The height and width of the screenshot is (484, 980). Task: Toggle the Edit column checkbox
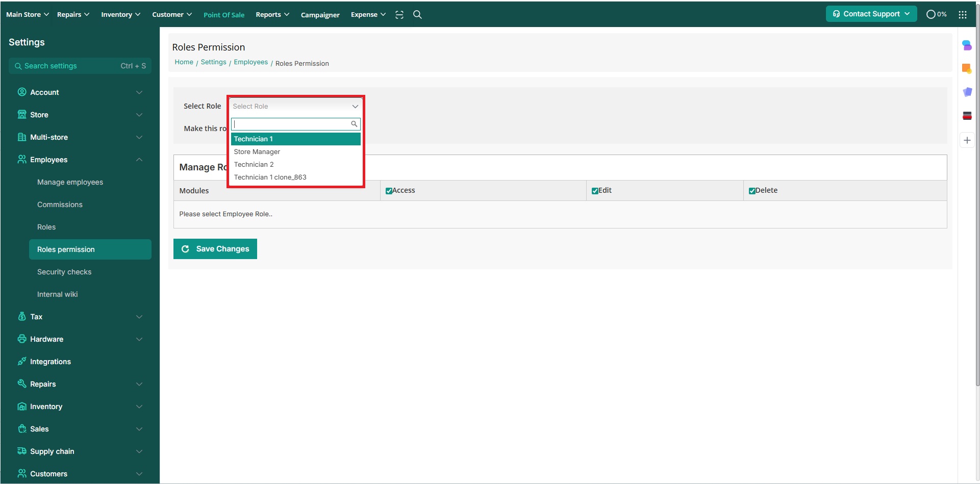(595, 191)
